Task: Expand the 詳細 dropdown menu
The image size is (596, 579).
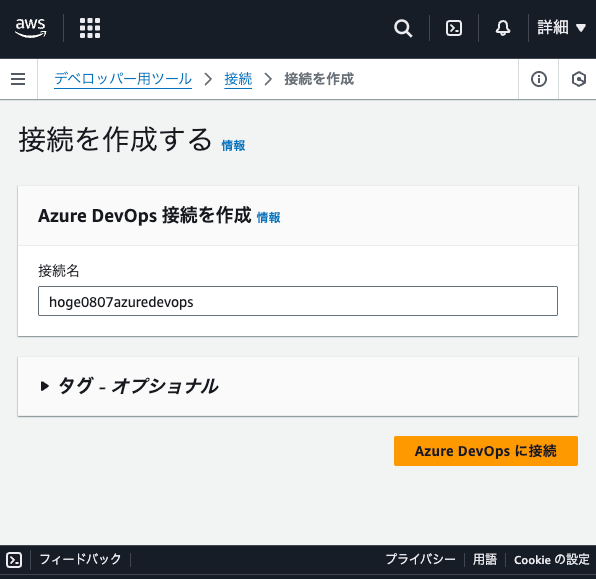Action: click(x=561, y=28)
